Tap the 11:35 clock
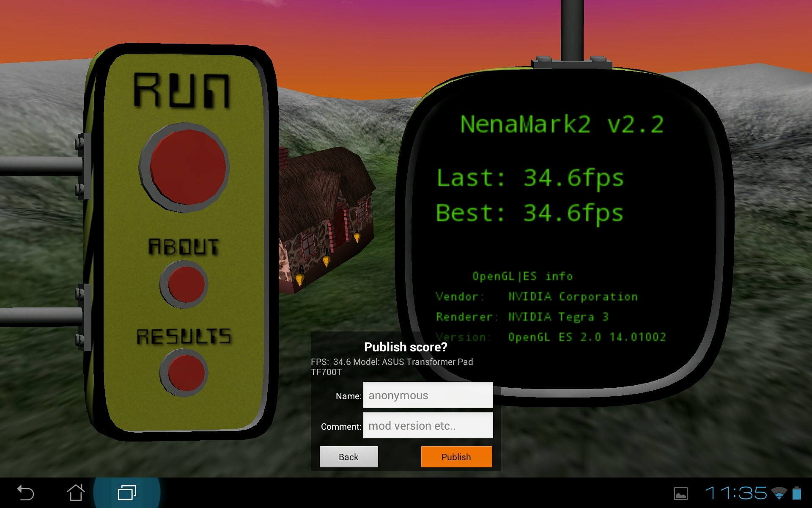812x508 pixels. pos(736,493)
